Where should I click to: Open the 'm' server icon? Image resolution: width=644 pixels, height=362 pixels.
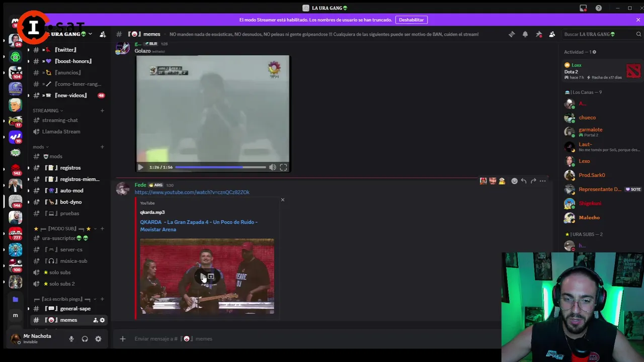coord(15,315)
